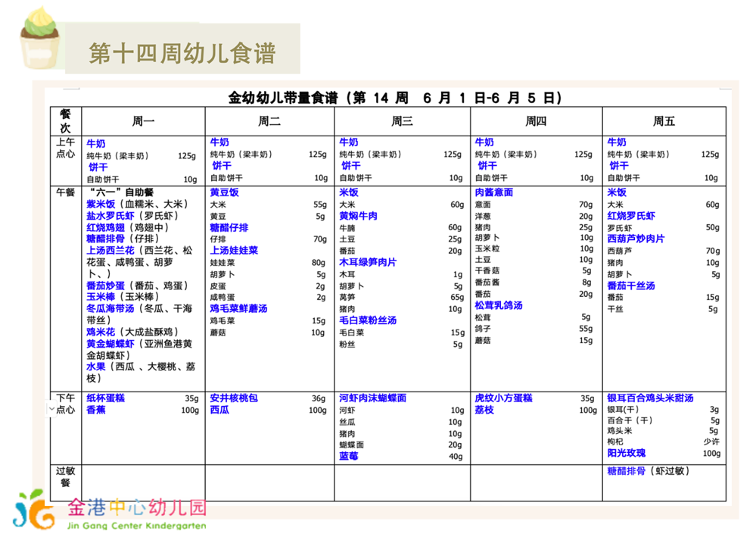Screen dimensions: 756x540
Task: Click the ingredient 蝴蝶面 in Wednesday snack
Action: 351,445
